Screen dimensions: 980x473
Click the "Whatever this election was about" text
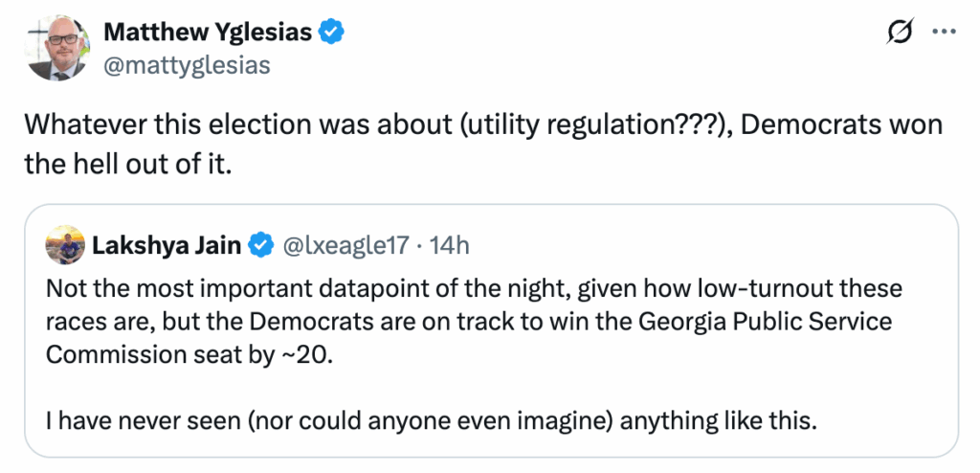coord(200,125)
